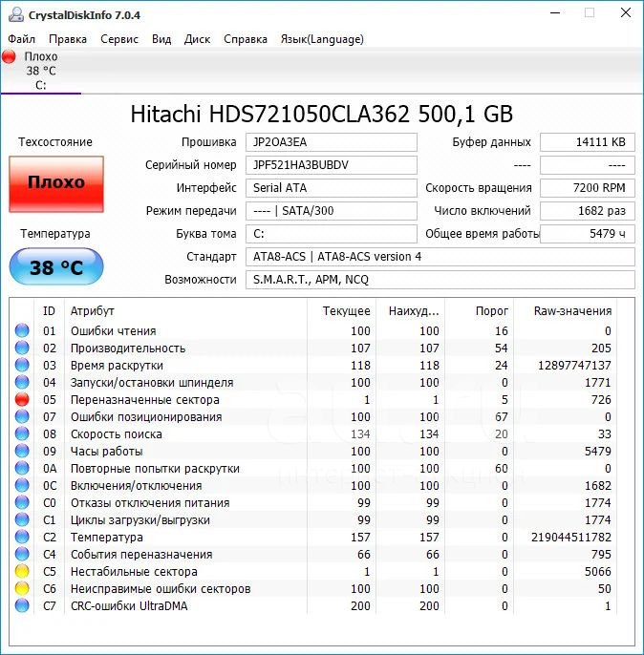Click red status icon for 05 Переназначенные сектора
This screenshot has height=655, width=644.
(x=22, y=399)
